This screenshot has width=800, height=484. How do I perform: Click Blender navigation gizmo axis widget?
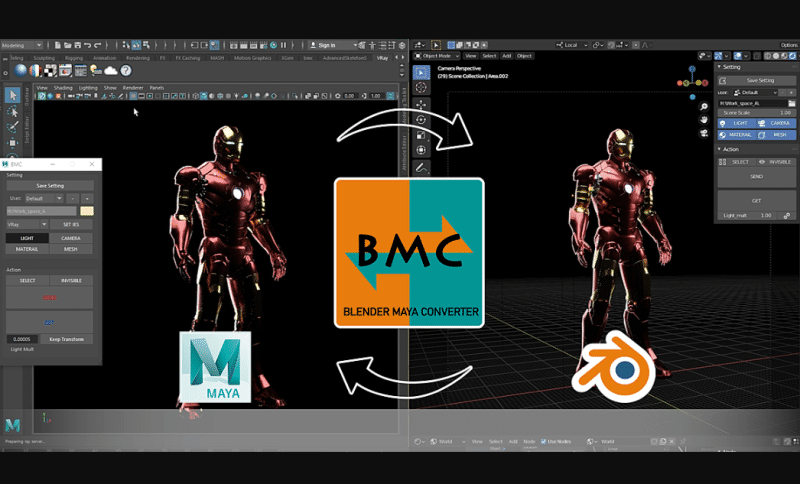[x=692, y=82]
